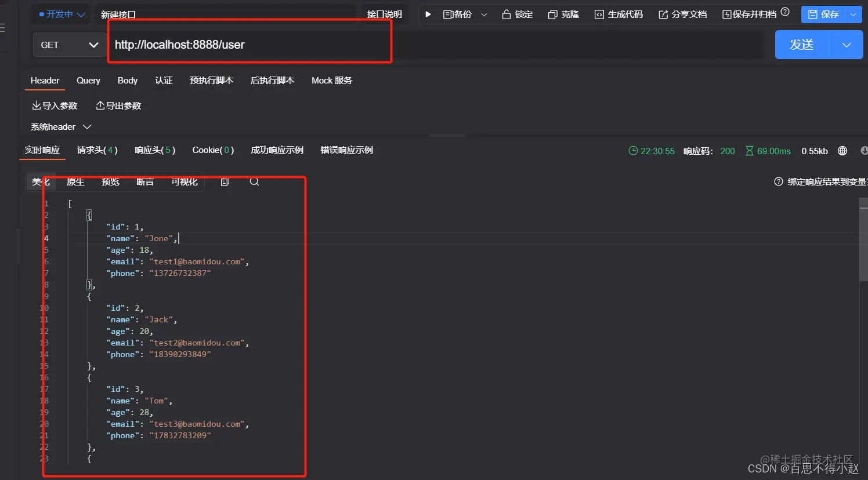Click the phone value "13726732387"
Screen dimensions: 868x480
[x=180, y=273]
